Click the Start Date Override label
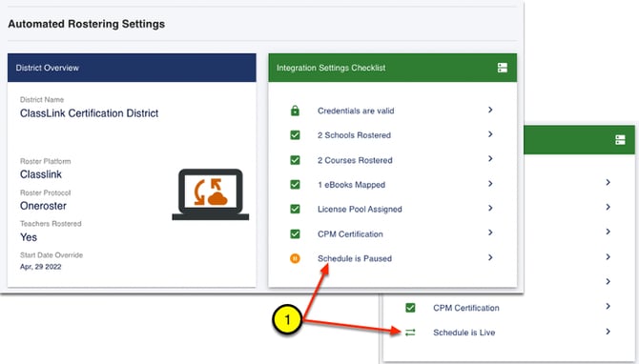Viewport: 639px width, 364px height. pyautogui.click(x=52, y=254)
